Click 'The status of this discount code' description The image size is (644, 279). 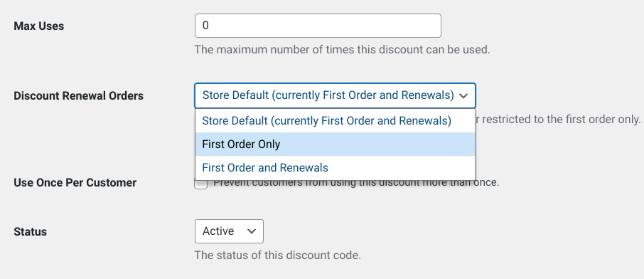point(277,255)
